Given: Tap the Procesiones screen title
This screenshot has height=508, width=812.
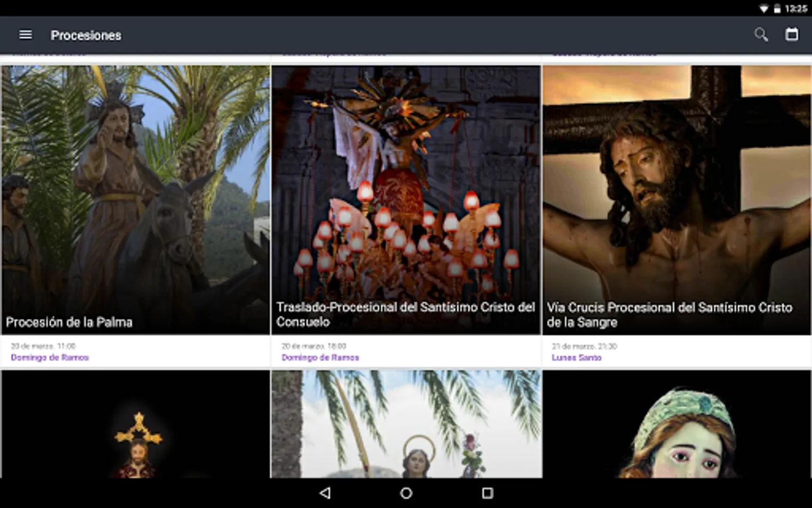Looking at the screenshot, I should click(86, 35).
